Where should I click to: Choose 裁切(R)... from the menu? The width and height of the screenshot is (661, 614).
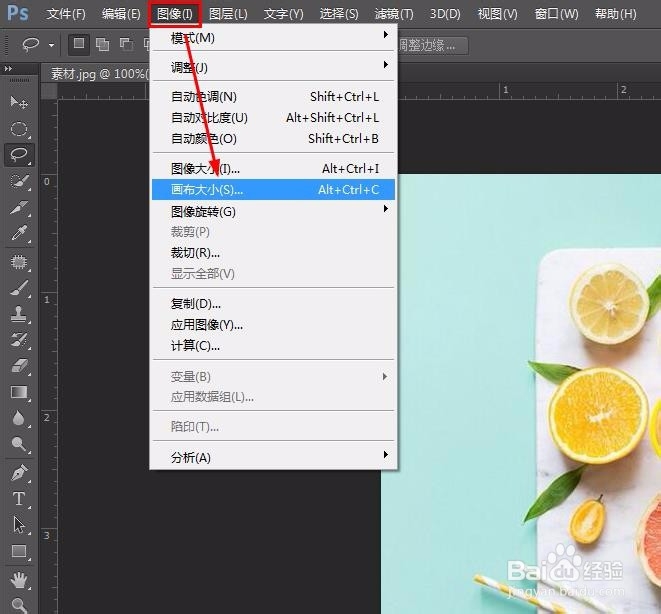point(273,253)
